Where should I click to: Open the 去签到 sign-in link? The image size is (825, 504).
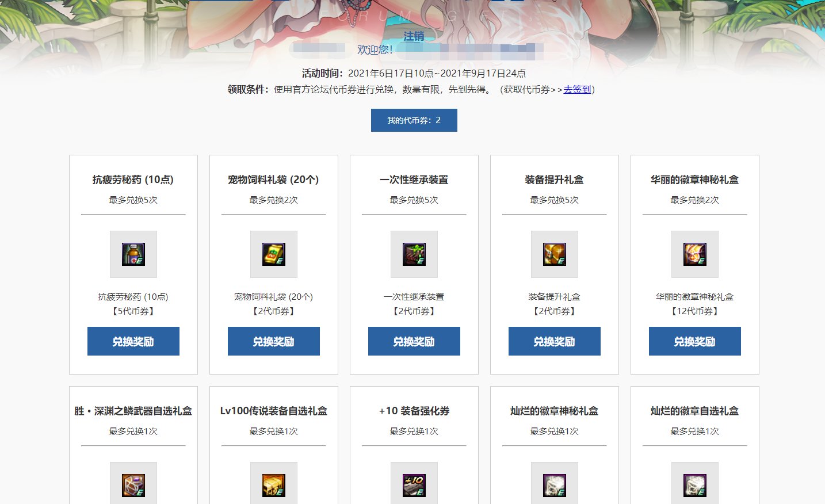pyautogui.click(x=577, y=90)
